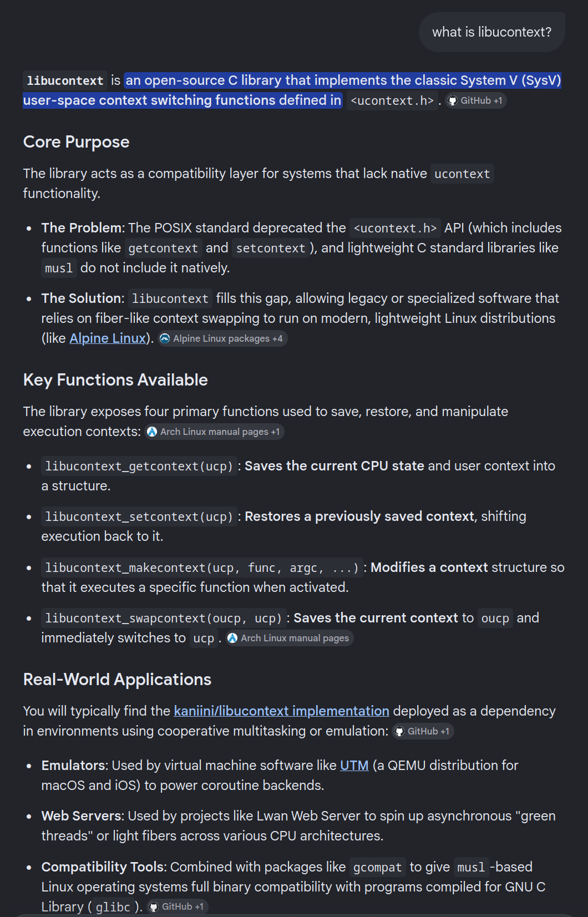The image size is (588, 917).
Task: Click the GitHub +1 chip after glibc
Action: tap(177, 906)
